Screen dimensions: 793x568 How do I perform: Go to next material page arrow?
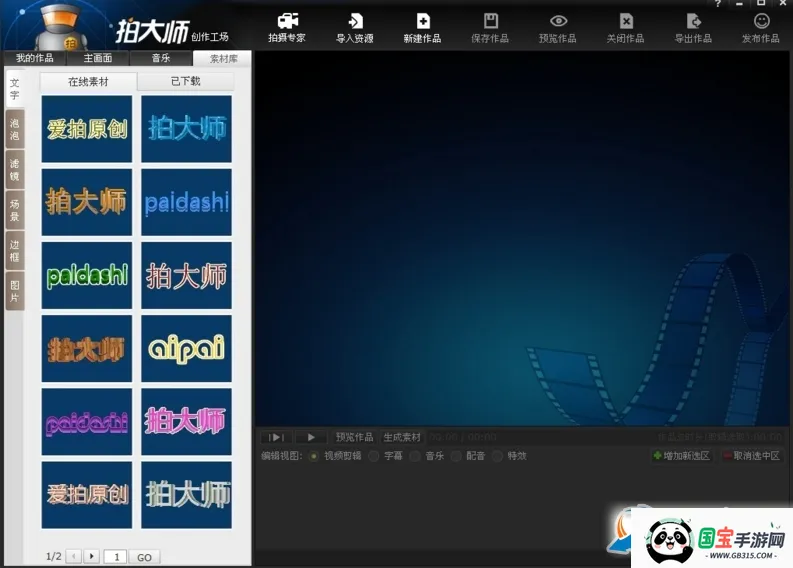92,556
